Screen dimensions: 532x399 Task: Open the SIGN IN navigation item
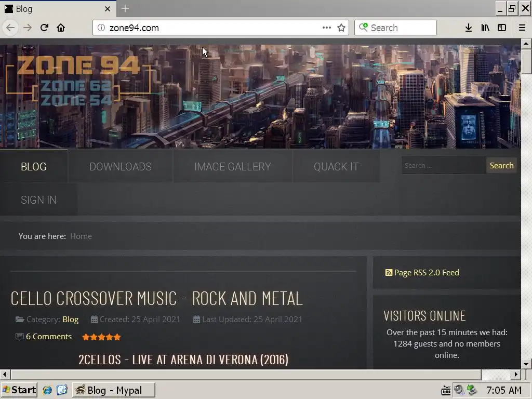38,200
